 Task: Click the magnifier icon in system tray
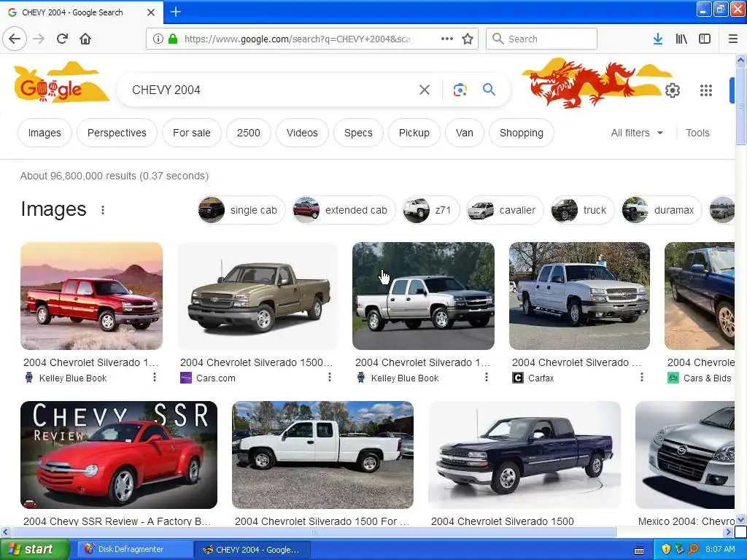693,549
